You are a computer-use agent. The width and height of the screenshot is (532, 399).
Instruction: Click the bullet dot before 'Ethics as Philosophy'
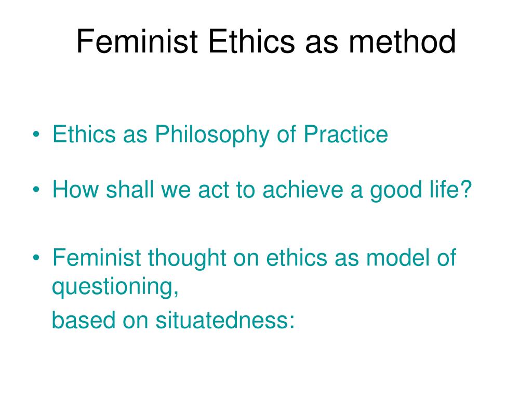pyautogui.click(x=36, y=134)
